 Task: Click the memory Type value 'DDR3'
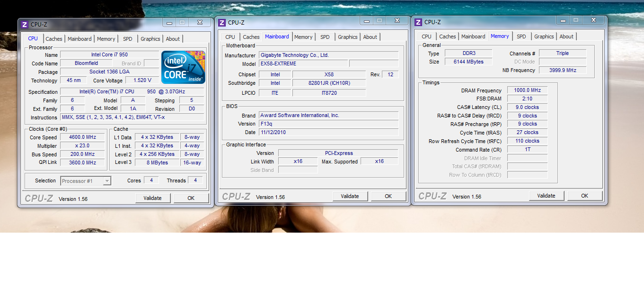(x=468, y=53)
